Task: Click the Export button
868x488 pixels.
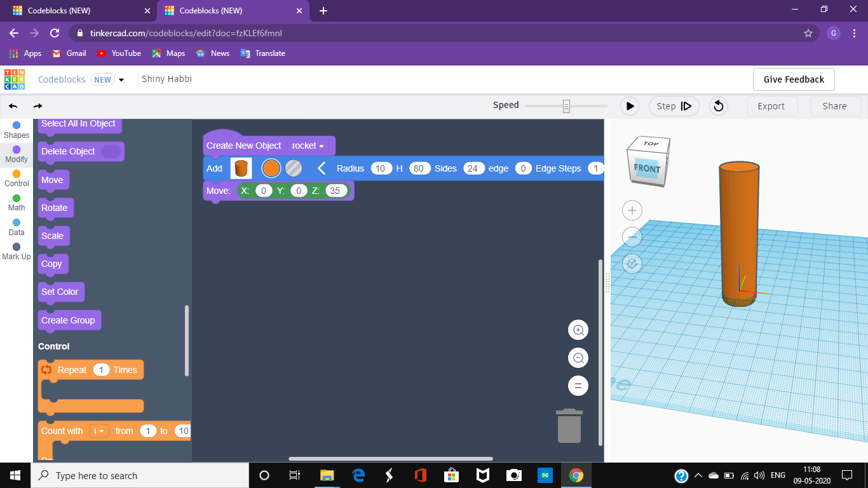Action: (772, 106)
